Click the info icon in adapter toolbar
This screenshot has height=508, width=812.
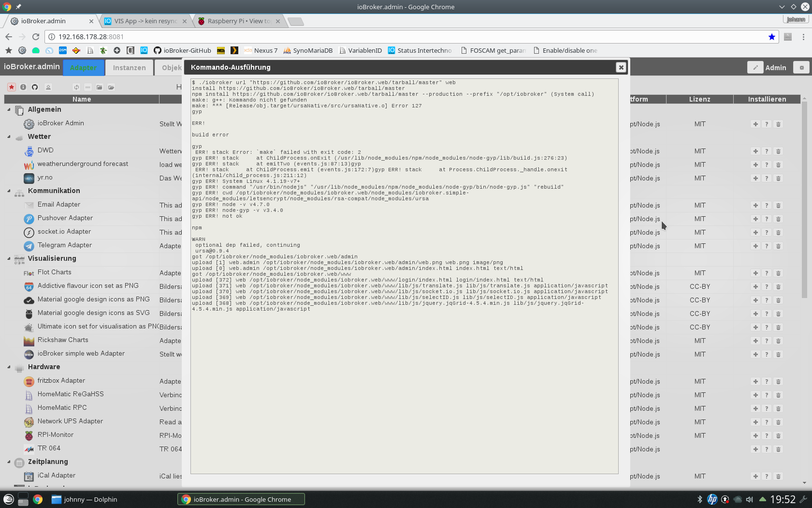coord(23,87)
